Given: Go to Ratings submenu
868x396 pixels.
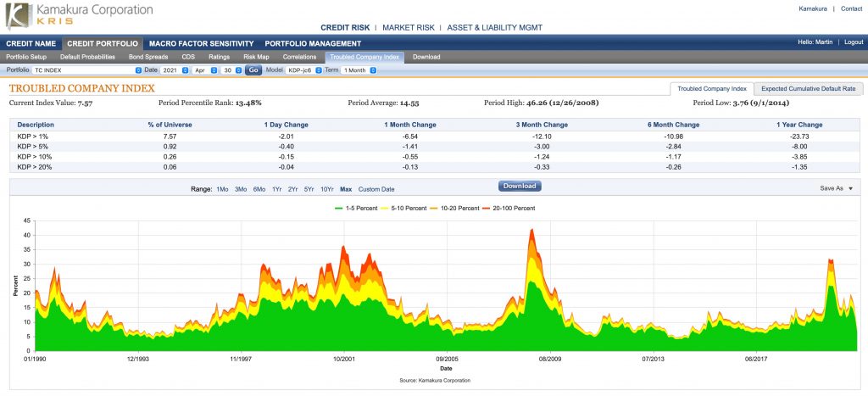Looking at the screenshot, I should pyautogui.click(x=220, y=57).
